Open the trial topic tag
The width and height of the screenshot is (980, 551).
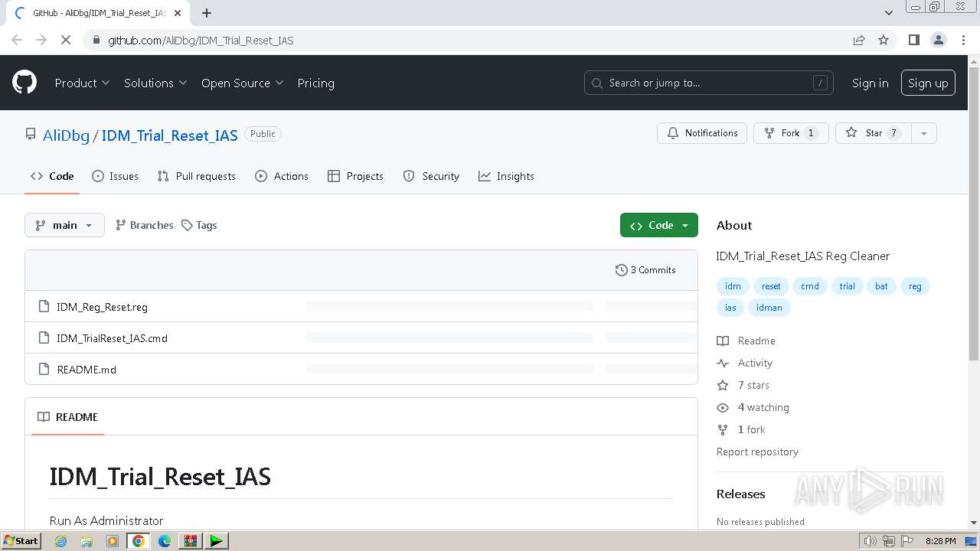847,286
